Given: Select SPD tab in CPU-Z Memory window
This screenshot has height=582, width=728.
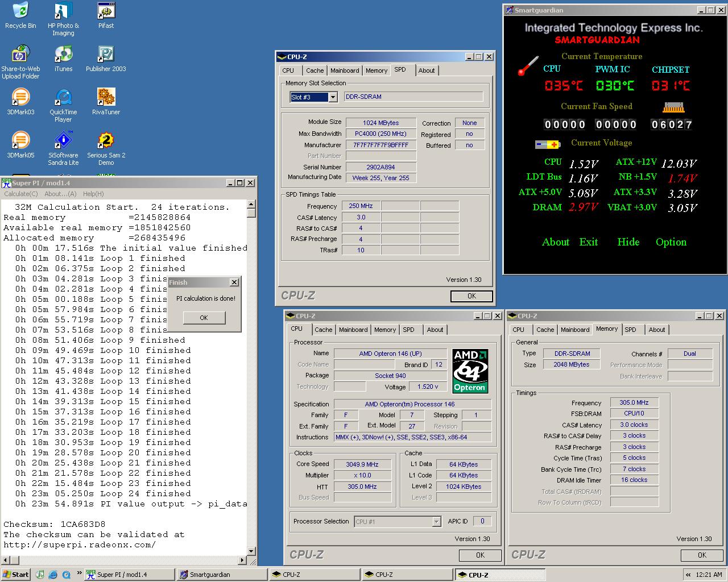Looking at the screenshot, I should pyautogui.click(x=630, y=330).
